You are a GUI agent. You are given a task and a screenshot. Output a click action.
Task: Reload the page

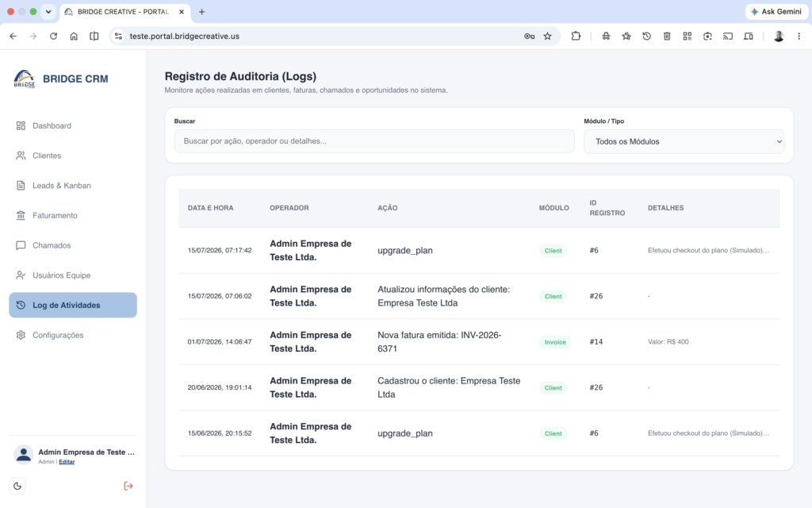(53, 37)
